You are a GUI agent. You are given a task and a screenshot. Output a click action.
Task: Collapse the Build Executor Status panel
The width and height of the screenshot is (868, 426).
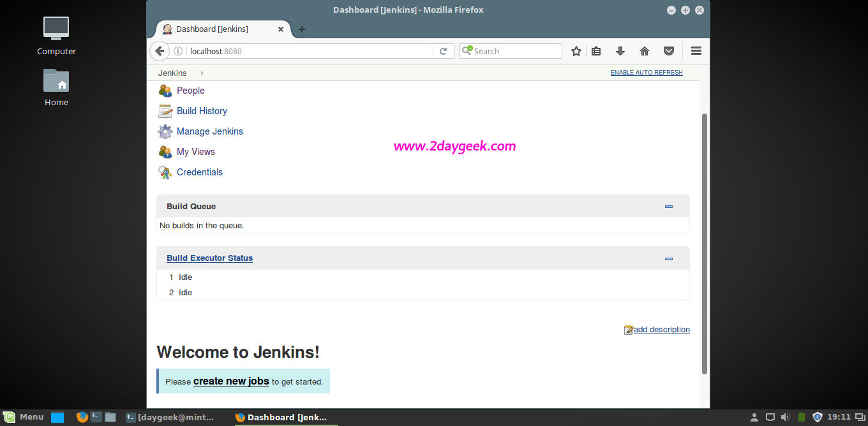tap(669, 259)
